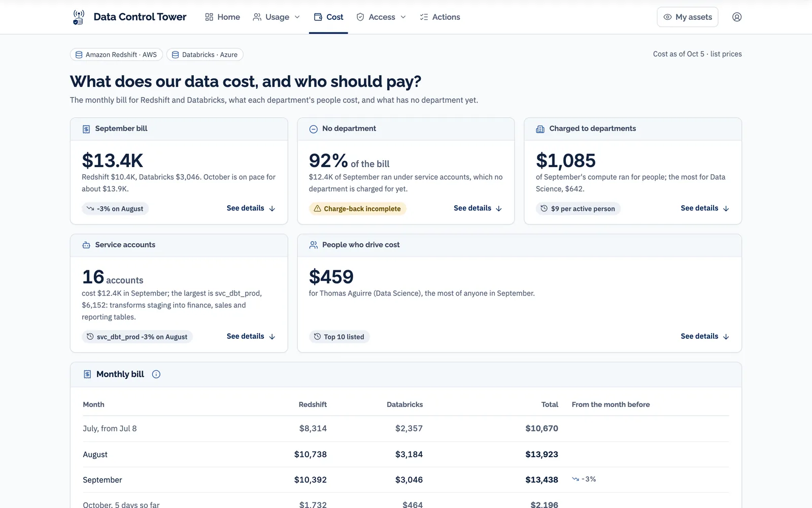Click the August total $13,923
The height and width of the screenshot is (508, 812).
542,454
